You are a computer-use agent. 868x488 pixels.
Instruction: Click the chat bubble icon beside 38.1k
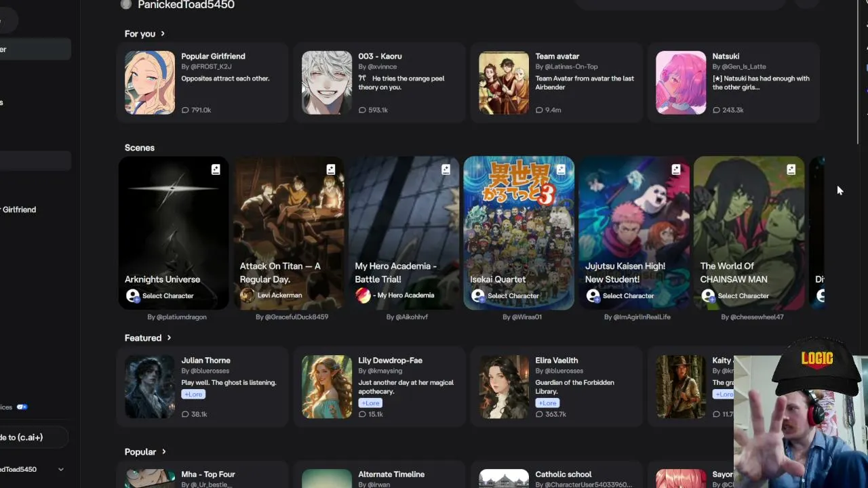point(185,414)
